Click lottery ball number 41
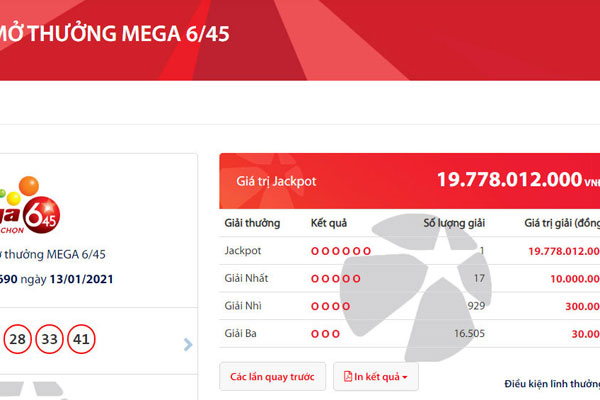This screenshot has width=600, height=400. point(82,340)
